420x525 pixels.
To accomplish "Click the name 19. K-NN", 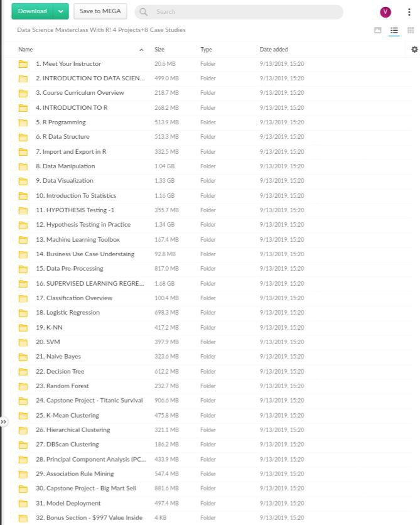I will (49, 327).
